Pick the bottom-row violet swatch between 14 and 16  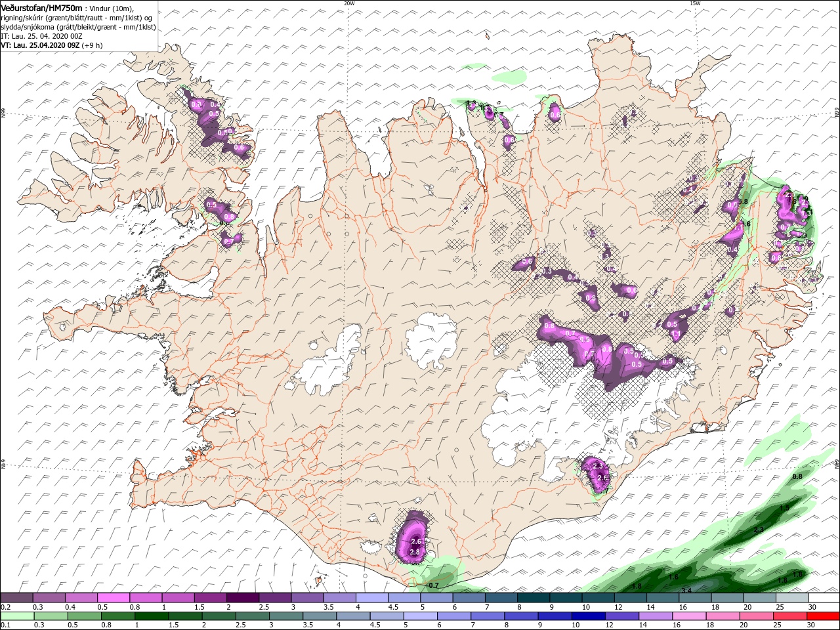[656, 616]
